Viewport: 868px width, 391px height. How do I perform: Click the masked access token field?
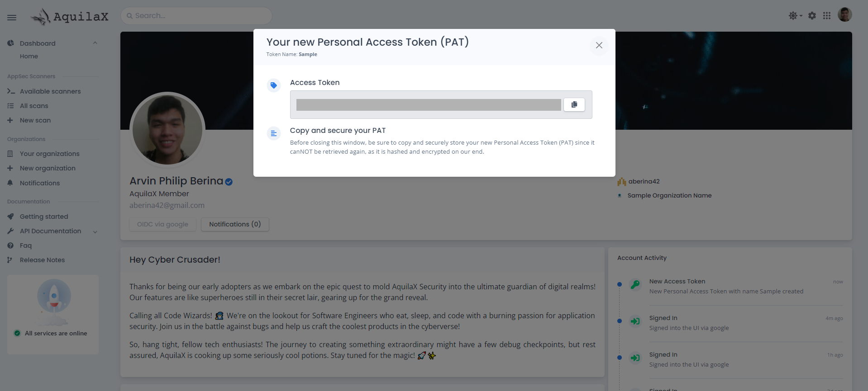click(428, 105)
